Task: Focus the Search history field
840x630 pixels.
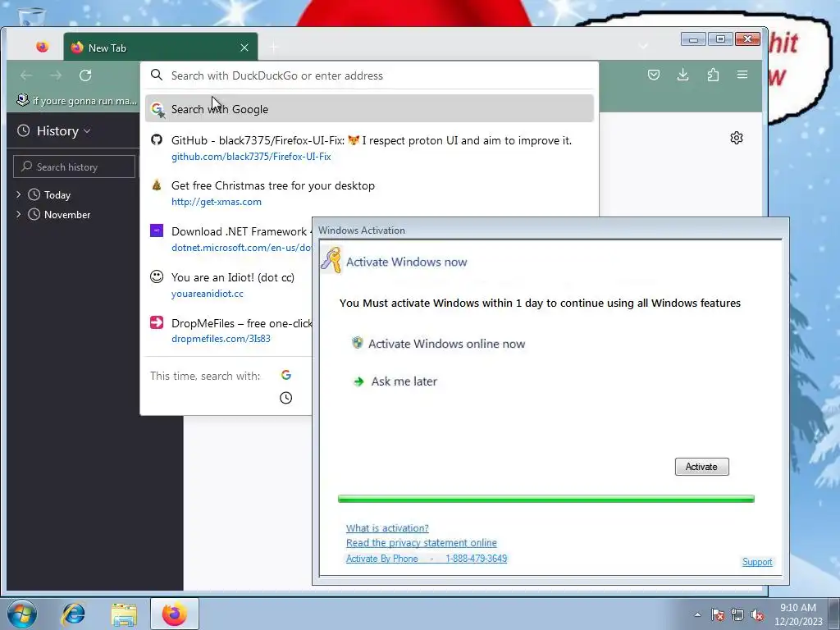Action: 74,167
